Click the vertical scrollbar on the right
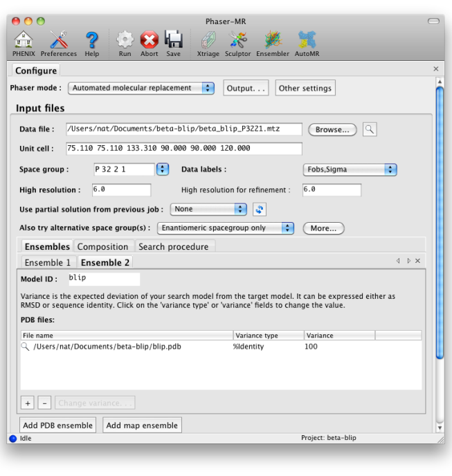 439,221
